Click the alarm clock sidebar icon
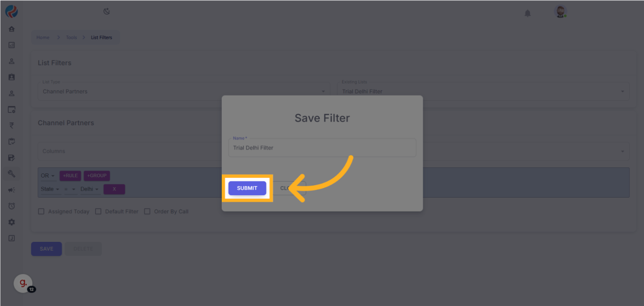The width and height of the screenshot is (644, 306). coord(12,206)
